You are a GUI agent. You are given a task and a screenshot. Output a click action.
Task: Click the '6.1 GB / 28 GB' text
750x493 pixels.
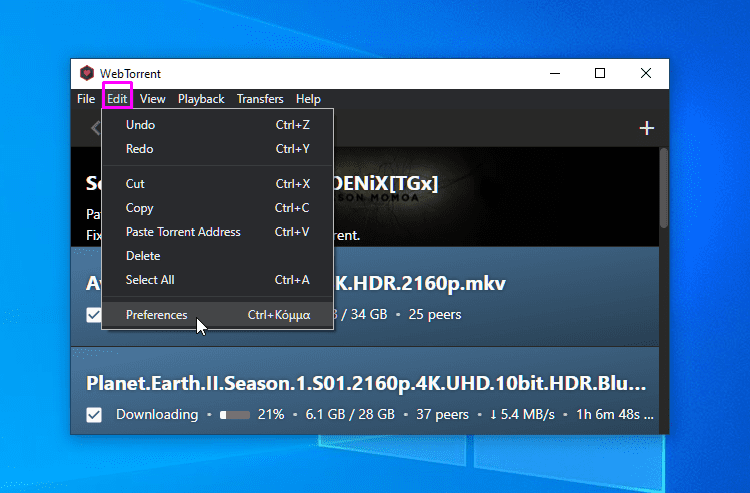click(350, 415)
